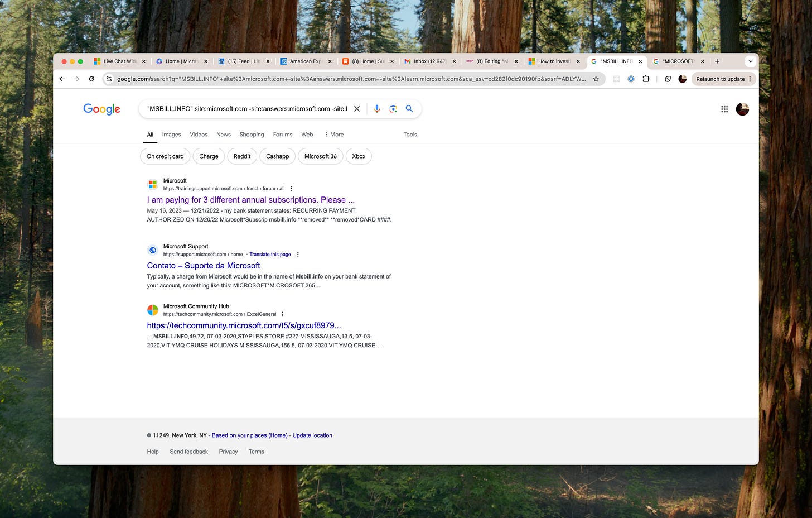Open Chrome three-dot menu next to Relaunch
Viewport: 812px width, 518px height.
tap(750, 79)
